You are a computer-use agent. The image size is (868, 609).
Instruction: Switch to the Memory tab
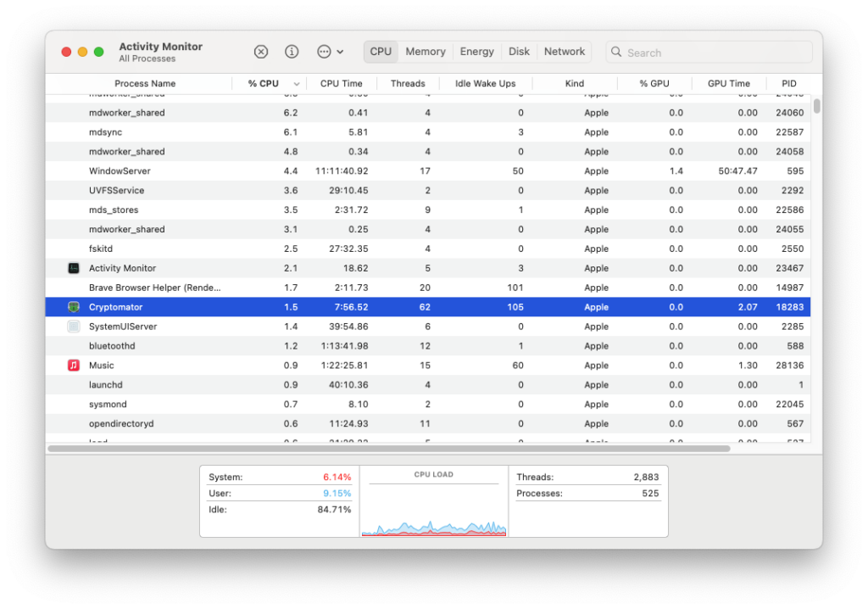pos(426,52)
